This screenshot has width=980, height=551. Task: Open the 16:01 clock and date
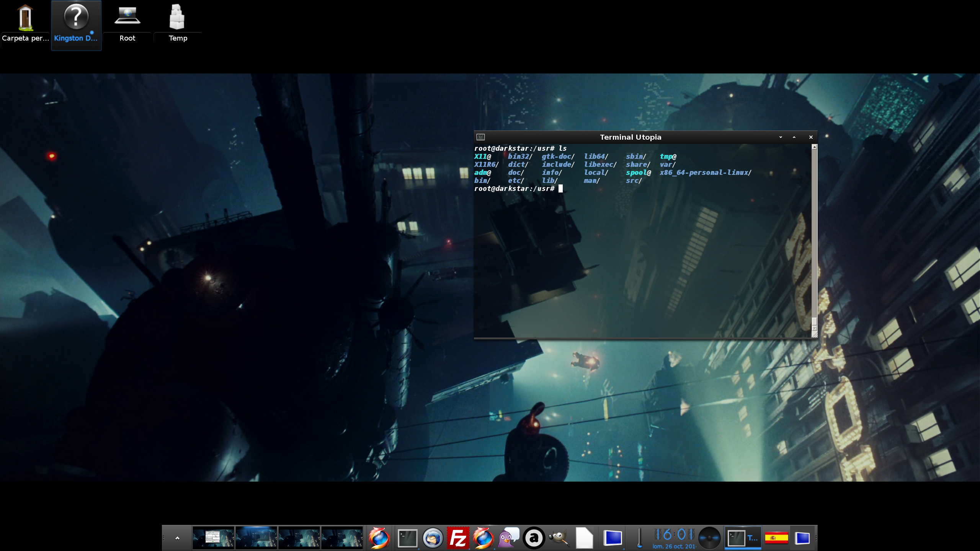click(674, 538)
